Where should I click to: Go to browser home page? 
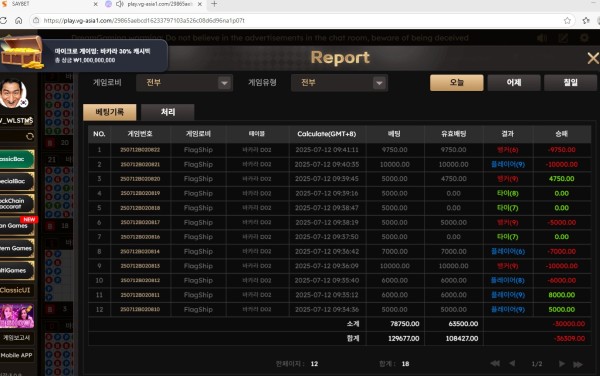(18, 20)
